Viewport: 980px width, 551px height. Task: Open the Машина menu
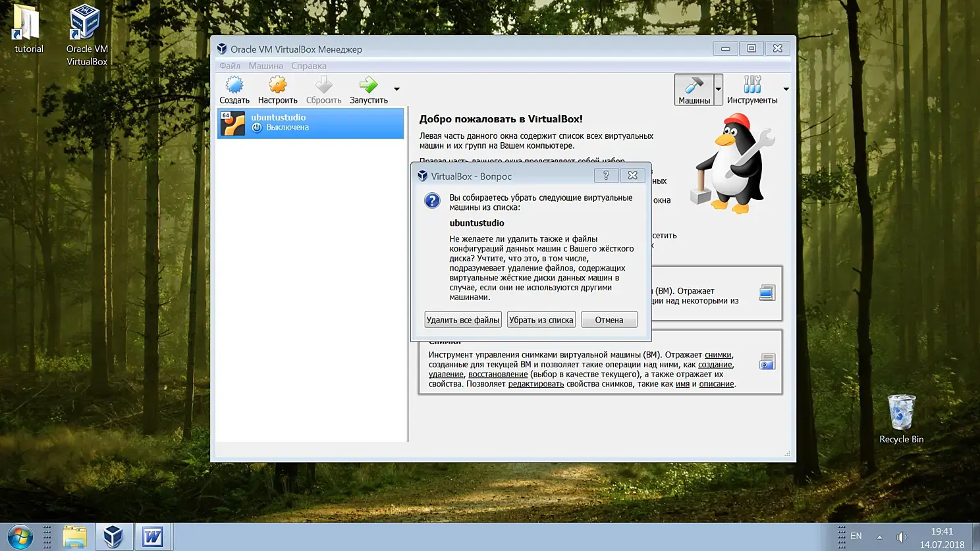tap(265, 66)
